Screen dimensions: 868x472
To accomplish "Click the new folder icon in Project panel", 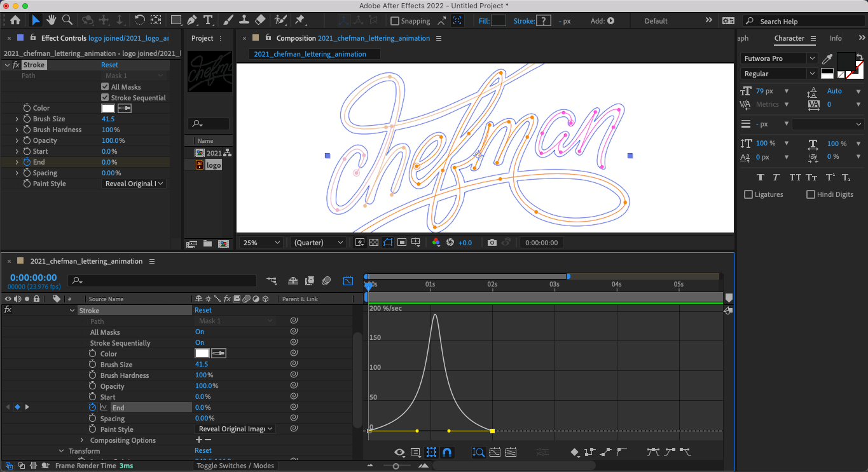I will (207, 243).
